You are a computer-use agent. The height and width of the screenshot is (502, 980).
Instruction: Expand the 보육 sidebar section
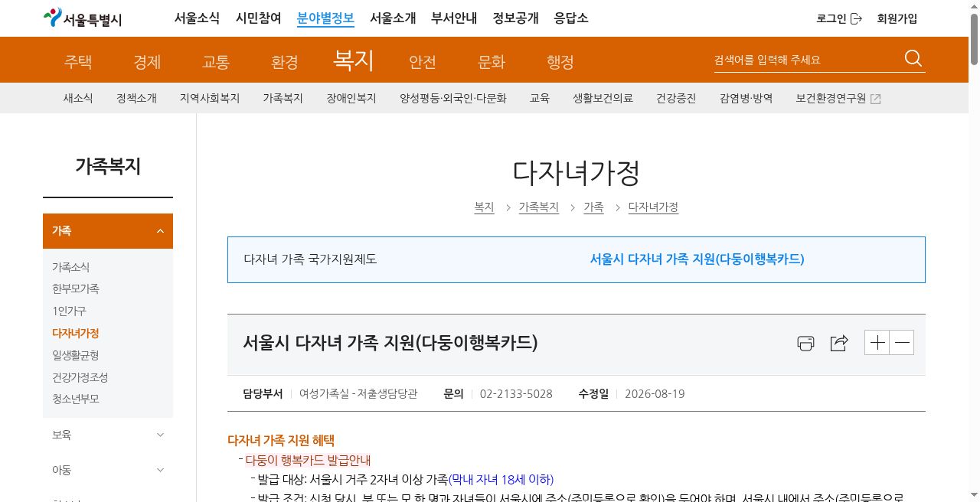pos(108,435)
